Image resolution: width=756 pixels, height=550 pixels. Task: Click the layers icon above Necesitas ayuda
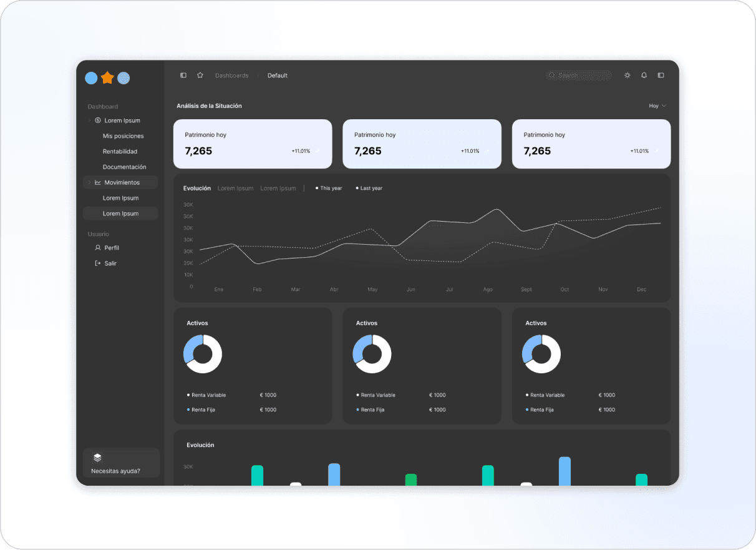pos(97,458)
